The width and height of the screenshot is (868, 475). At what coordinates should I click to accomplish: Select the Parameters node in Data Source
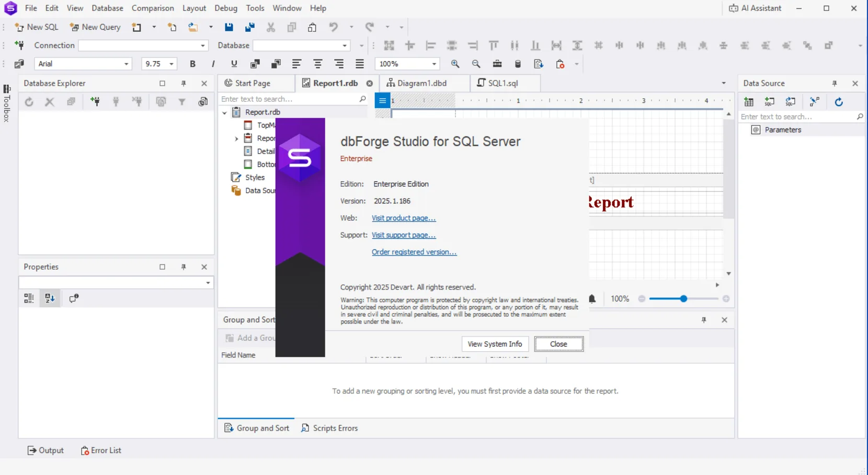pyautogui.click(x=783, y=130)
